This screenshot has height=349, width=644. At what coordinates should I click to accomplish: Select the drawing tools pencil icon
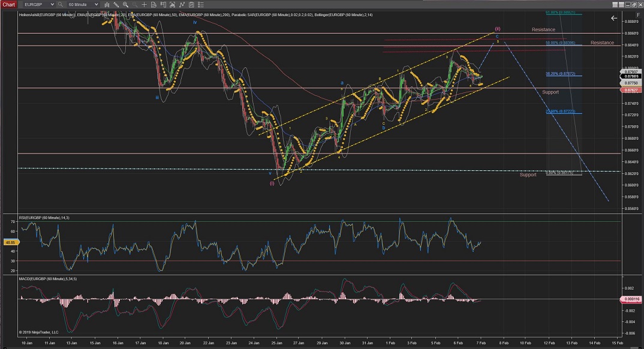pos(116,4)
